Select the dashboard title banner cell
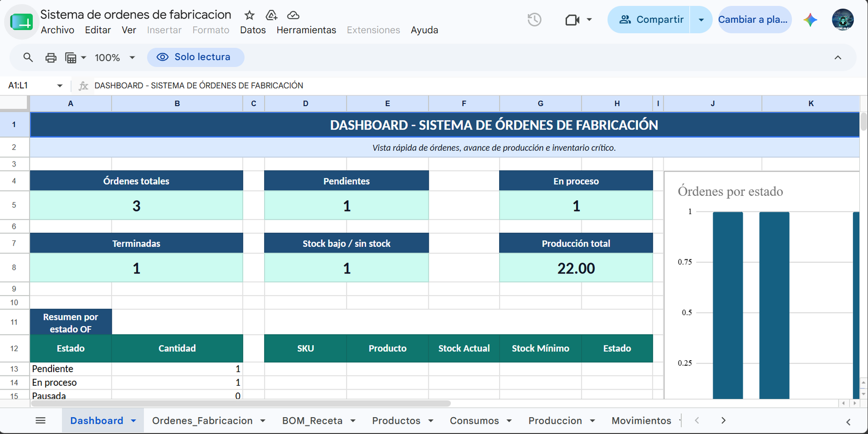The image size is (868, 434). click(445, 125)
